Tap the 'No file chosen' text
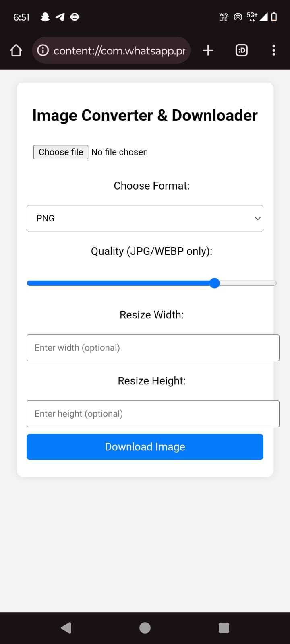This screenshot has height=644, width=290. tap(120, 152)
